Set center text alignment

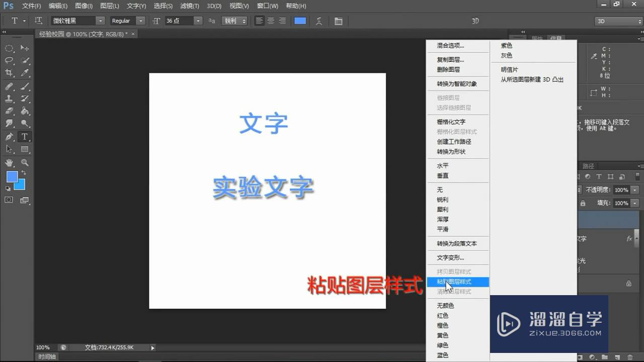[x=271, y=21]
